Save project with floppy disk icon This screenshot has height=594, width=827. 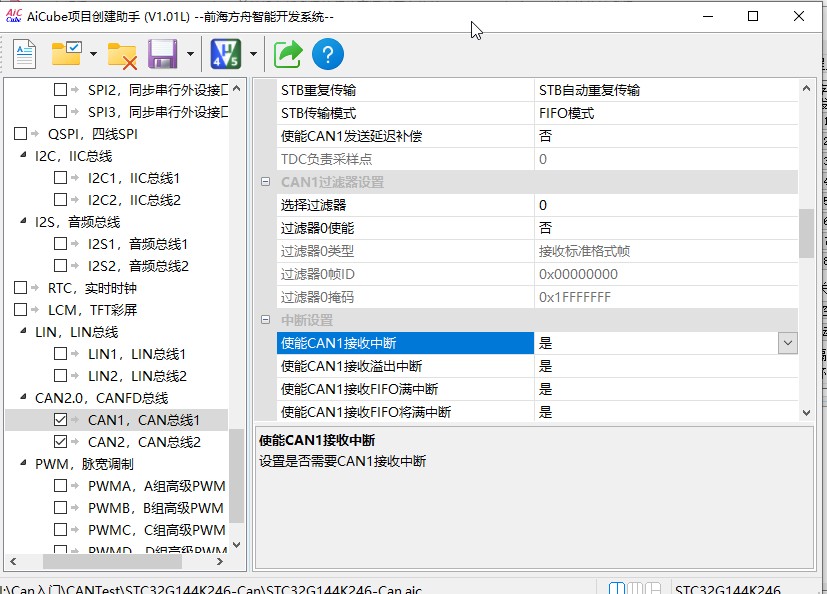162,54
